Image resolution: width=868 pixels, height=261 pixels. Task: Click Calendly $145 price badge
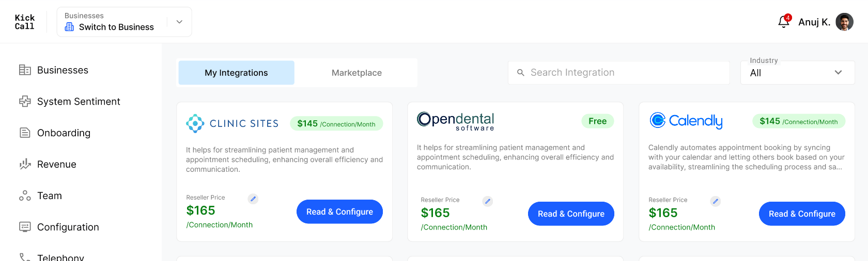(x=799, y=121)
